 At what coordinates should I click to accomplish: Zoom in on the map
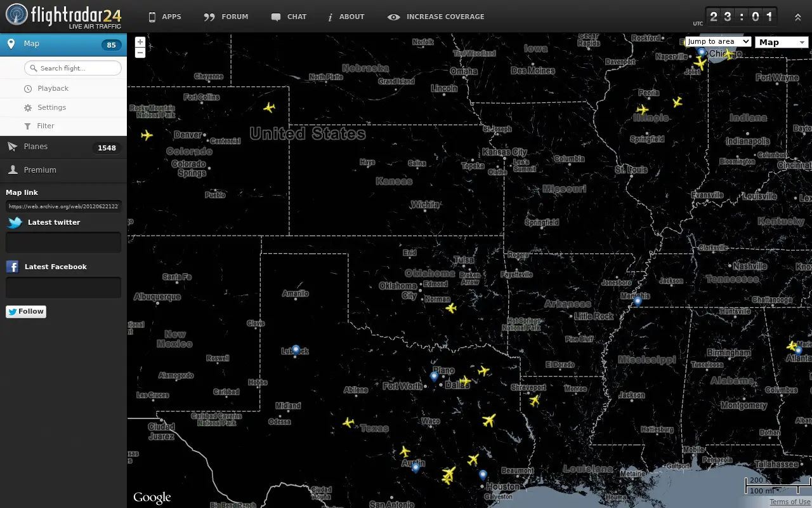(x=140, y=42)
